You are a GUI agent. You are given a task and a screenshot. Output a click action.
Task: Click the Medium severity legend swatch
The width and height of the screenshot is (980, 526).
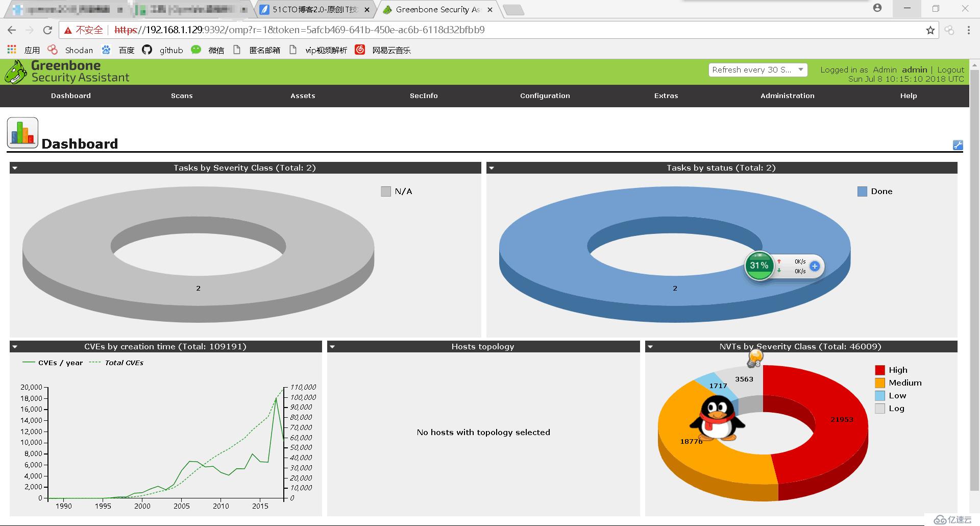(880, 383)
